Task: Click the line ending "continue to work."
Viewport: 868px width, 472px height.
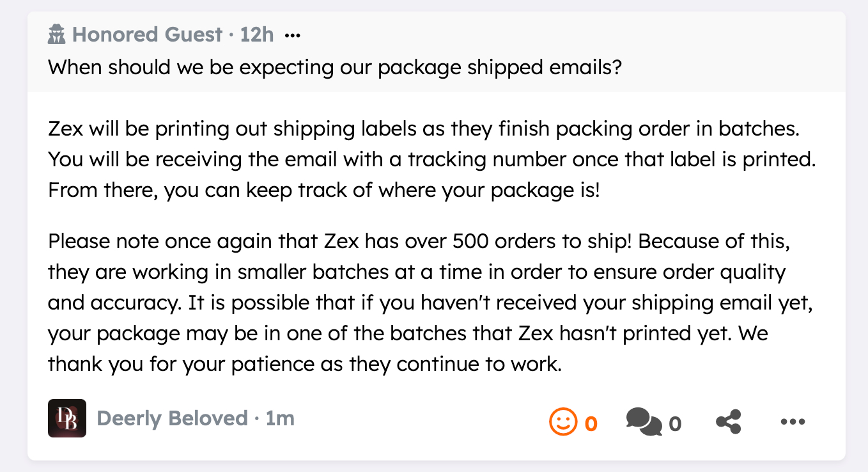Action: [304, 365]
